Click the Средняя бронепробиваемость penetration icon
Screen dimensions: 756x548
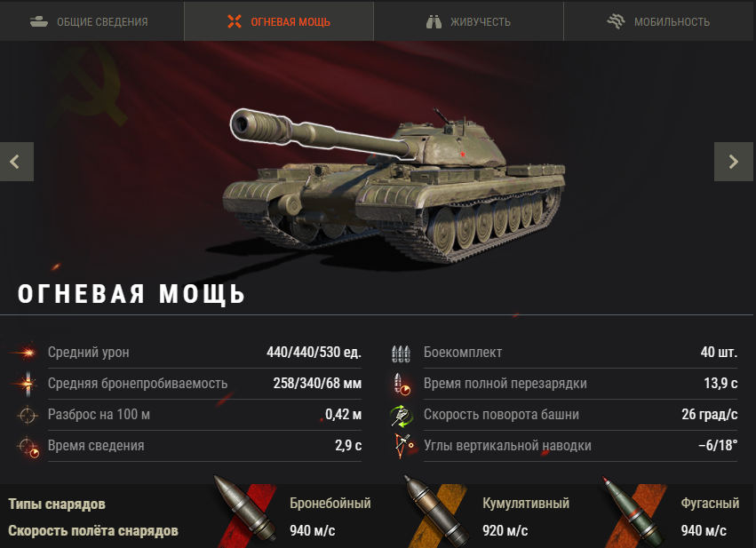coord(28,384)
